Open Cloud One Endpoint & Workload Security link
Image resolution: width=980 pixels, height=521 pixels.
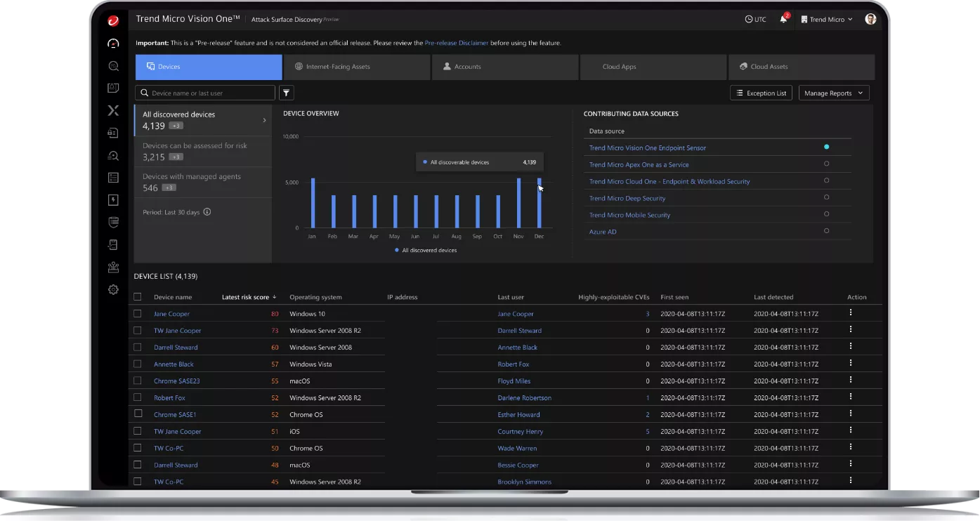669,181
